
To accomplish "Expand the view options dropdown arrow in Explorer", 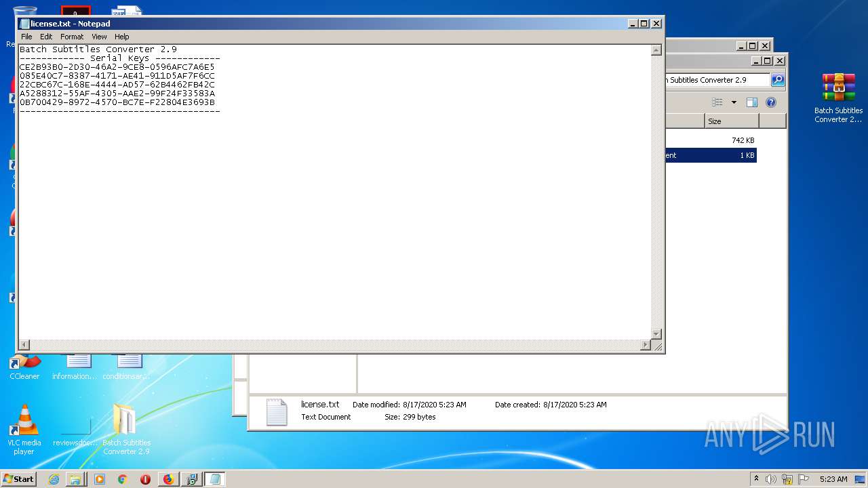I will click(734, 102).
